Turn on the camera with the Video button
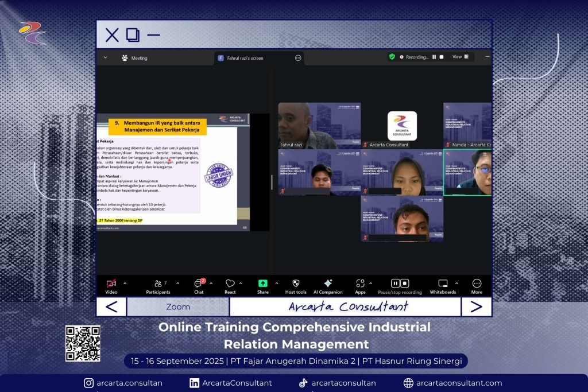 click(111, 284)
